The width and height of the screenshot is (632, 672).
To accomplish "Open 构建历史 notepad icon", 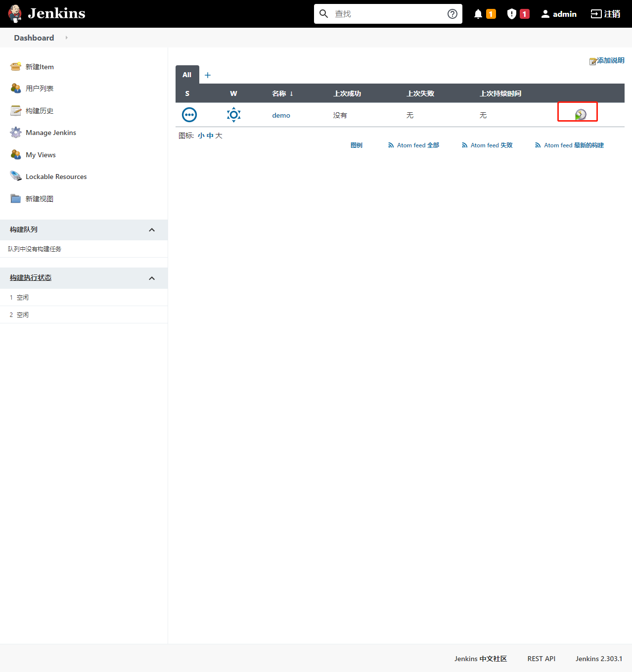I will (x=16, y=110).
